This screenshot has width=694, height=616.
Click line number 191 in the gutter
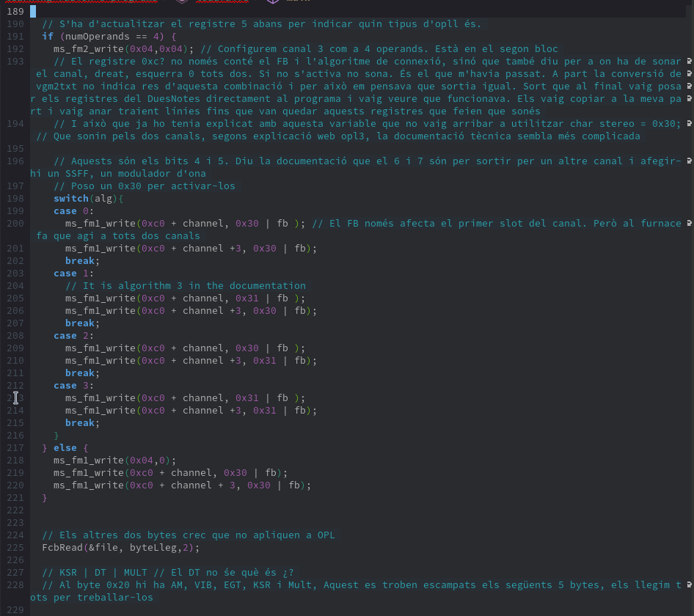[15, 36]
